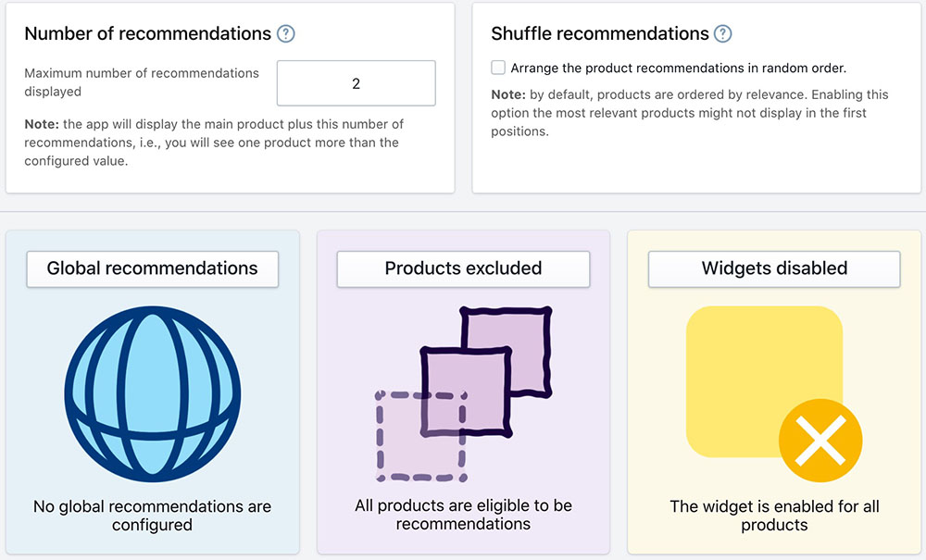Click the note about products ordered by relevance
Viewport: 926px width, 560px height.
(690, 113)
